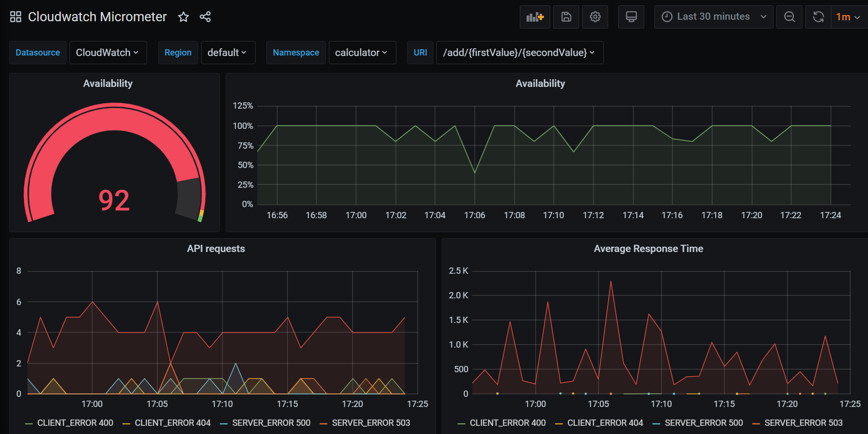Add a new panel to the dashboard
The image size is (868, 434).
tap(535, 17)
